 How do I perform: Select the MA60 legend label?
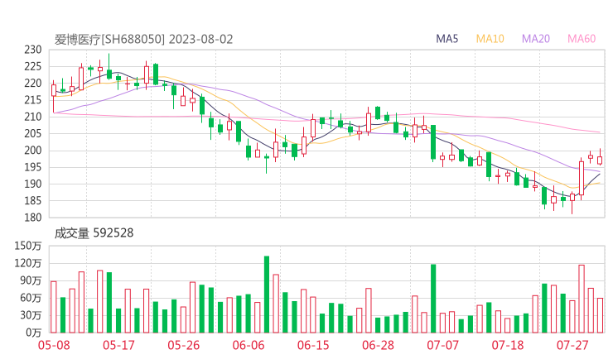(x=582, y=39)
